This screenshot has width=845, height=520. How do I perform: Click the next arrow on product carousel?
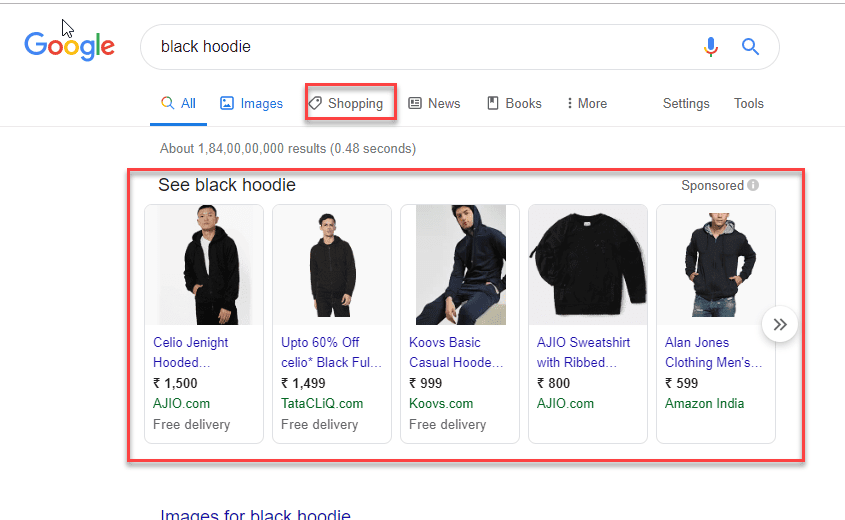pyautogui.click(x=780, y=324)
